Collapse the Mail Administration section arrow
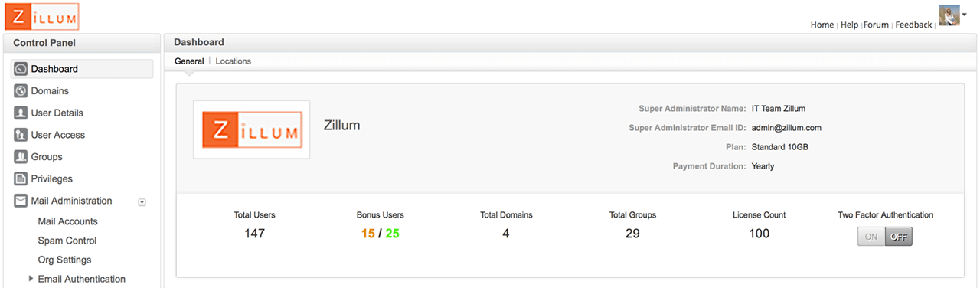 point(142,202)
